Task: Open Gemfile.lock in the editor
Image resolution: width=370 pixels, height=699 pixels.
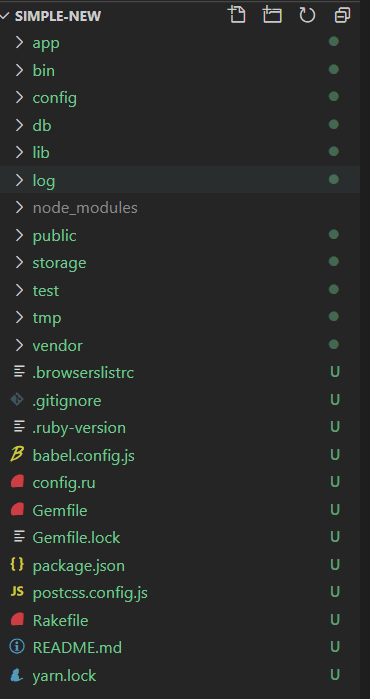Action: click(x=180, y=537)
